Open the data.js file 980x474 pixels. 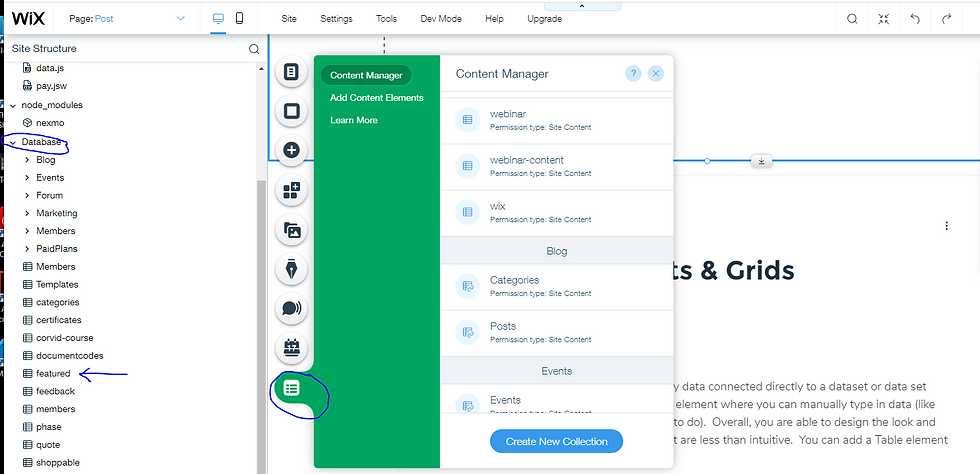tap(49, 68)
